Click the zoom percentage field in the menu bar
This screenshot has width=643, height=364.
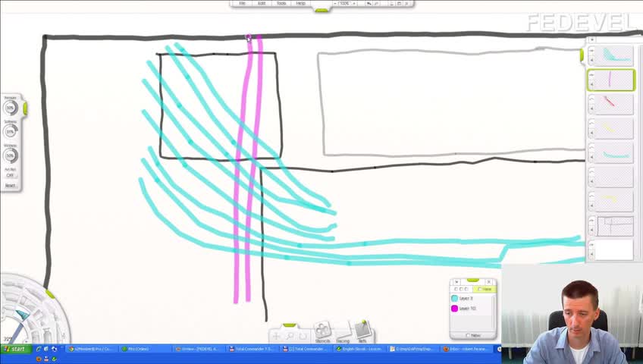[x=344, y=3]
